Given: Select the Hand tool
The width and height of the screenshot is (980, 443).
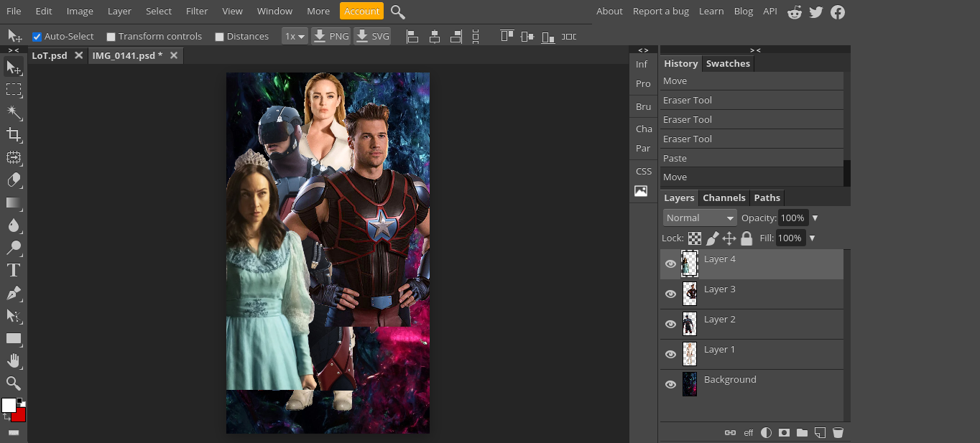Looking at the screenshot, I should [x=14, y=360].
